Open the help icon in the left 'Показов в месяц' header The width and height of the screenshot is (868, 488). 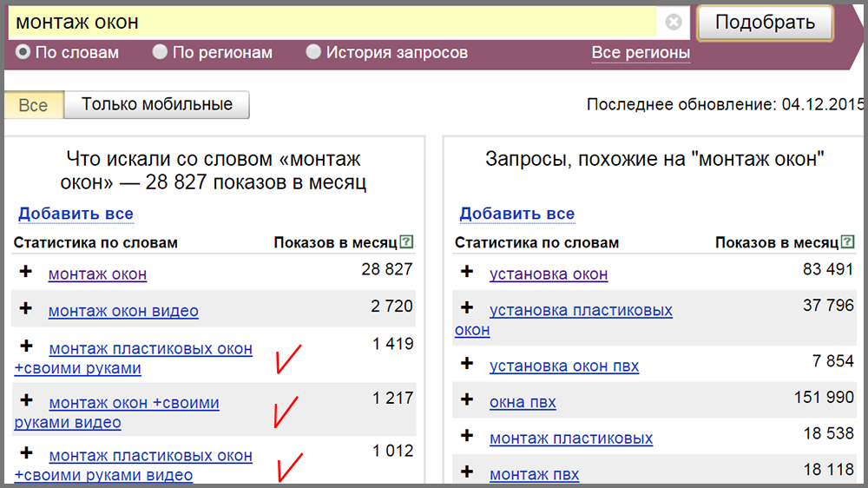coord(406,242)
